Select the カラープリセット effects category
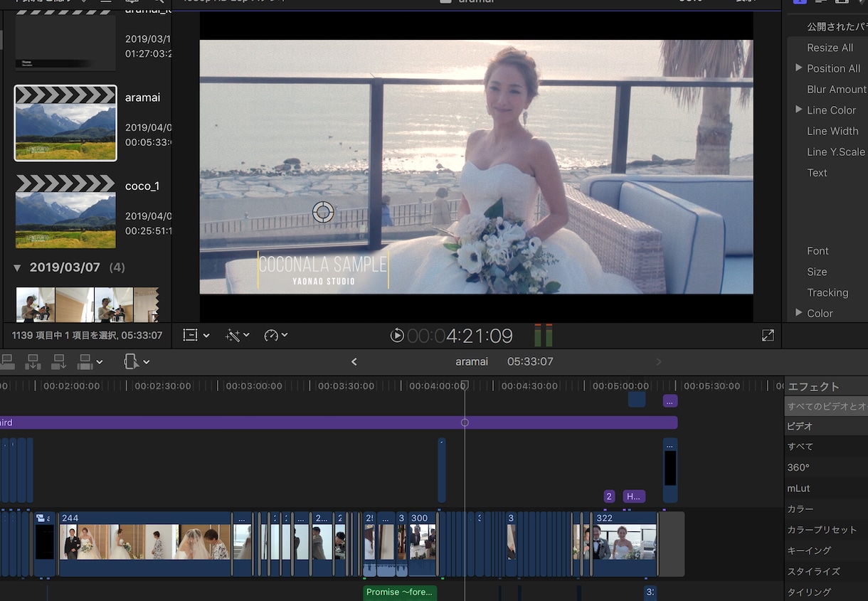Image resolution: width=868 pixels, height=601 pixels. [x=826, y=530]
